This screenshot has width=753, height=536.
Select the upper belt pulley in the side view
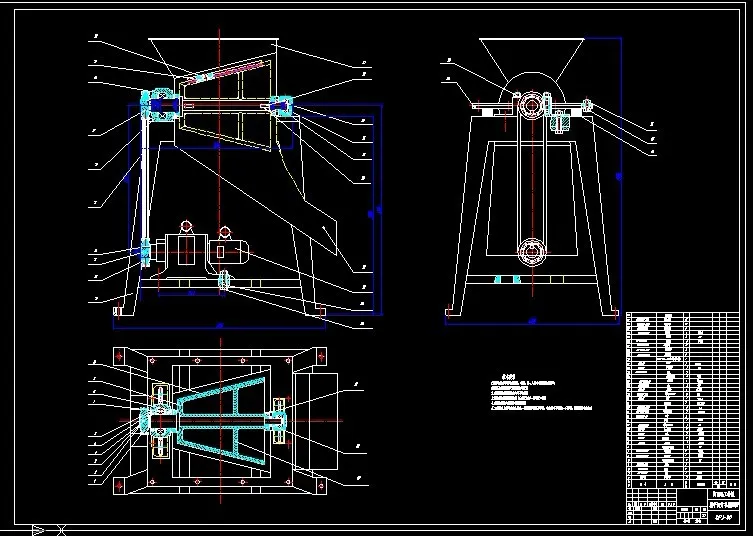tap(532, 105)
